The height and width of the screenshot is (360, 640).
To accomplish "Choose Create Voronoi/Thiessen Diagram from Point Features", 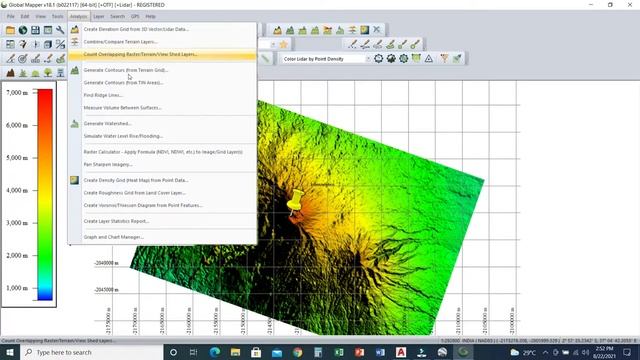I will coord(162,205).
